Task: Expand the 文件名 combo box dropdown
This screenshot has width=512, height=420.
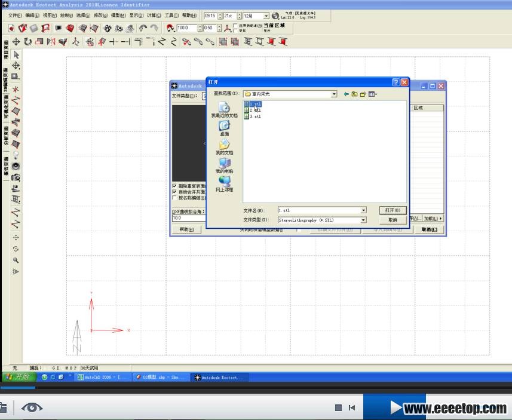Action: 363,210
